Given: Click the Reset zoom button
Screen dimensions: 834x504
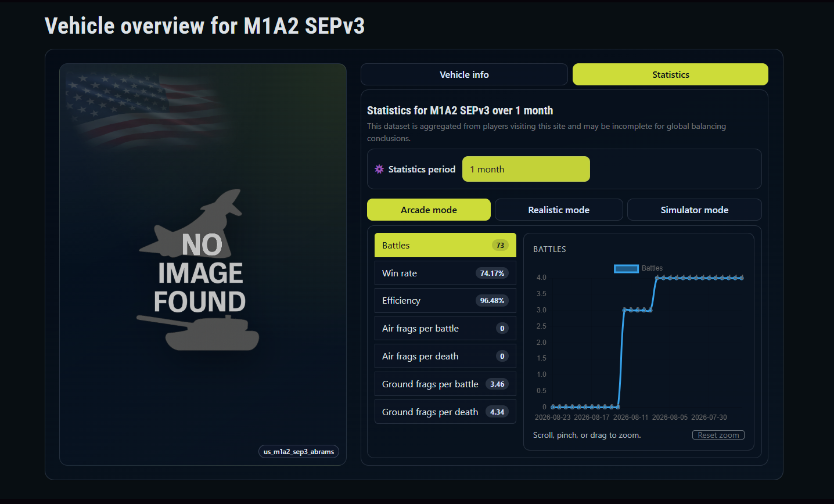Looking at the screenshot, I should [x=718, y=435].
